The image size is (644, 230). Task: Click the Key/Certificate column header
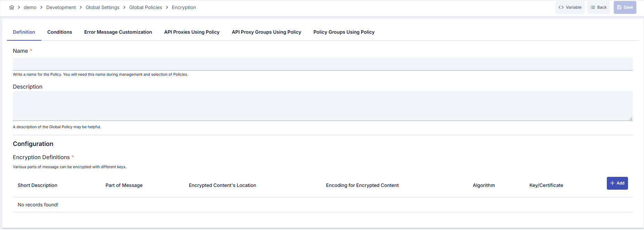(546, 185)
